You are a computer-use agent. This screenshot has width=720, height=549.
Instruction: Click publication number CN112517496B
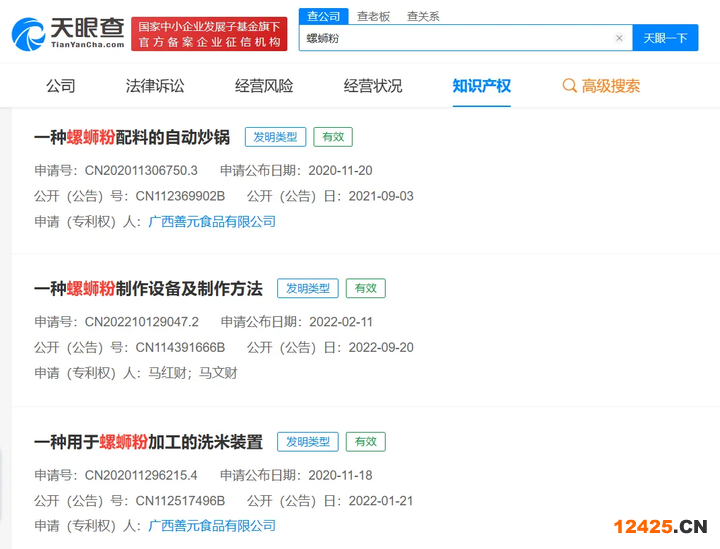click(x=180, y=501)
